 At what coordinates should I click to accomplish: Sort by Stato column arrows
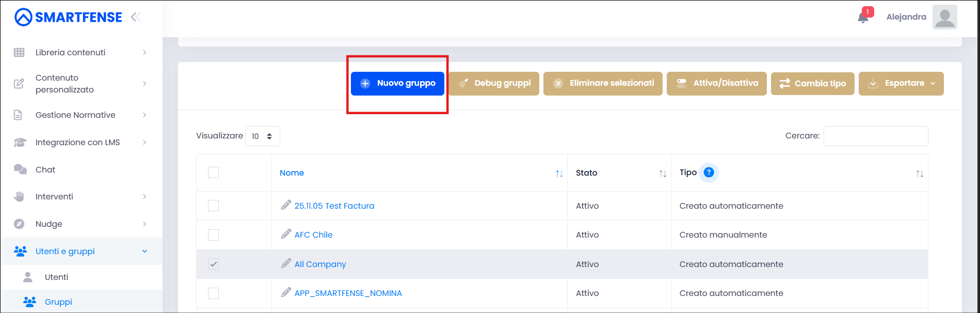663,174
